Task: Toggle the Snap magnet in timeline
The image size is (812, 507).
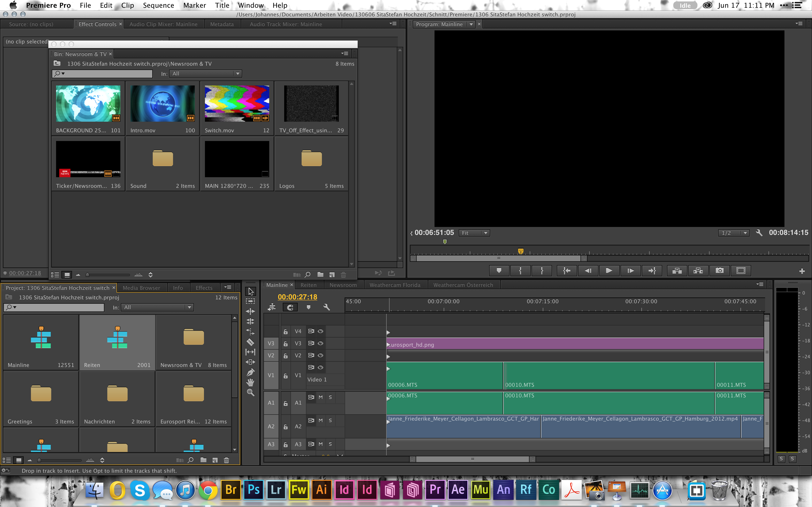Action: [290, 307]
